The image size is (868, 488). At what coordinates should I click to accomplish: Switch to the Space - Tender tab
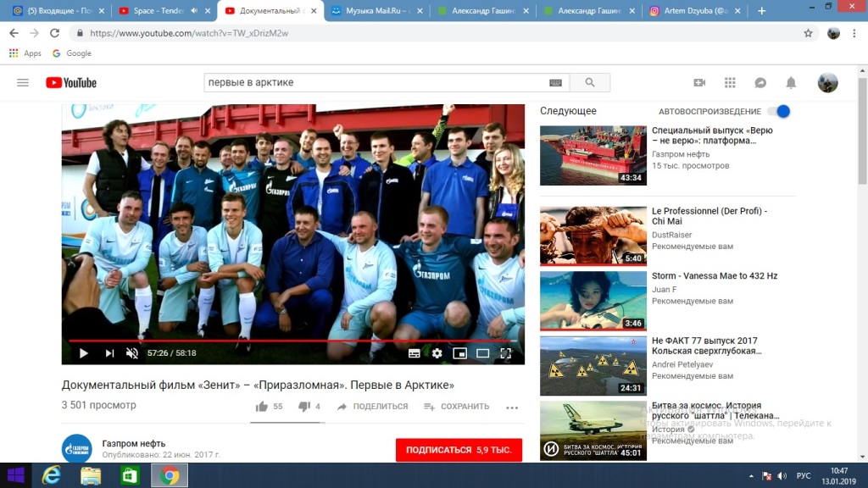tap(157, 10)
